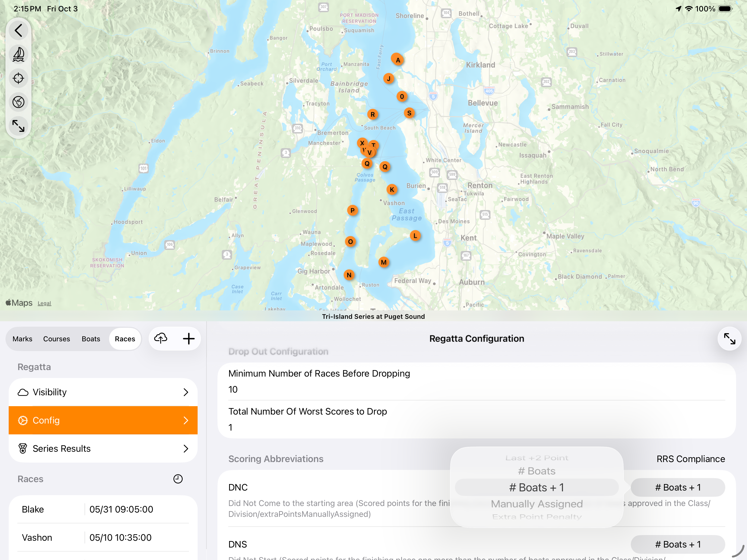
Task: Tap the crosshair locate icon
Action: click(x=18, y=78)
